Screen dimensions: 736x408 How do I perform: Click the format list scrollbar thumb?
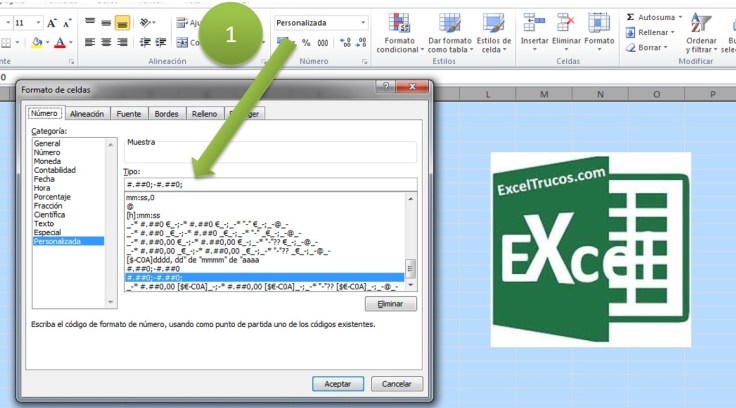pyautogui.click(x=410, y=269)
